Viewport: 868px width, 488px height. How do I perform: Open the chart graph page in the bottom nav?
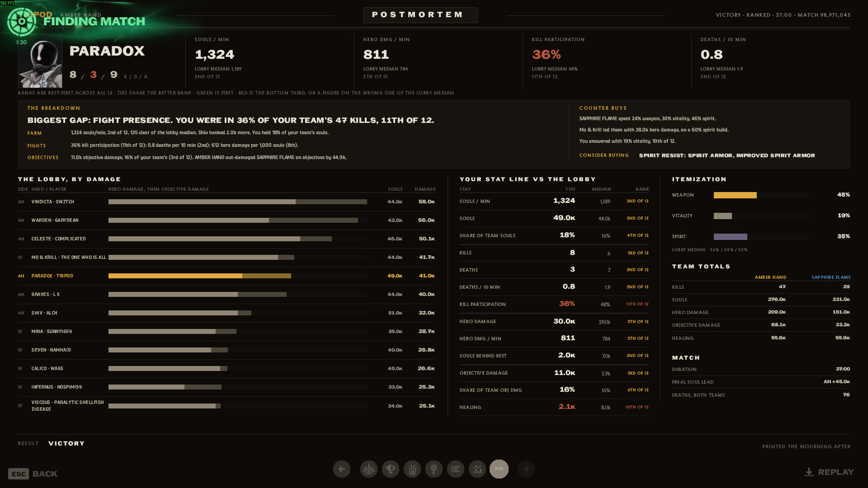[x=477, y=469]
